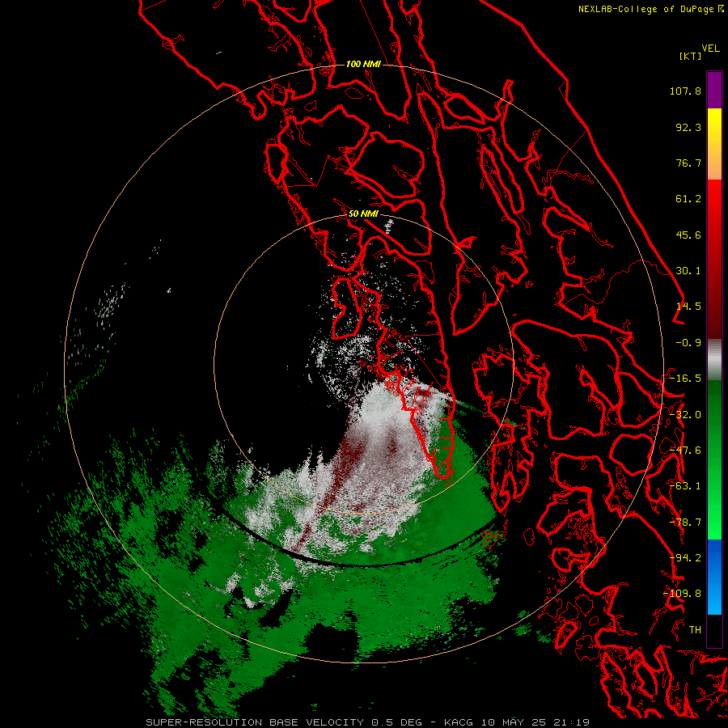Screen dimensions: 728x728
Task: Click the 107.8 velocity scale value
Action: [x=685, y=91]
